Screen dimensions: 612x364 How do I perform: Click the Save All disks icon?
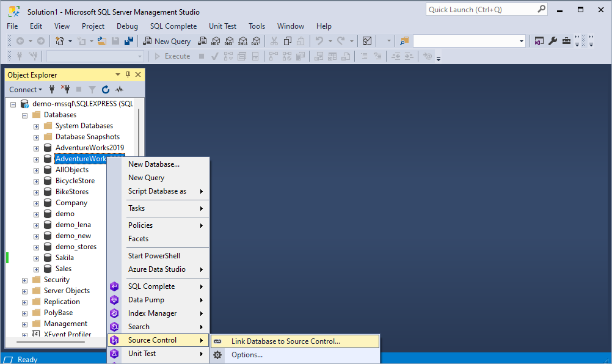click(x=128, y=41)
